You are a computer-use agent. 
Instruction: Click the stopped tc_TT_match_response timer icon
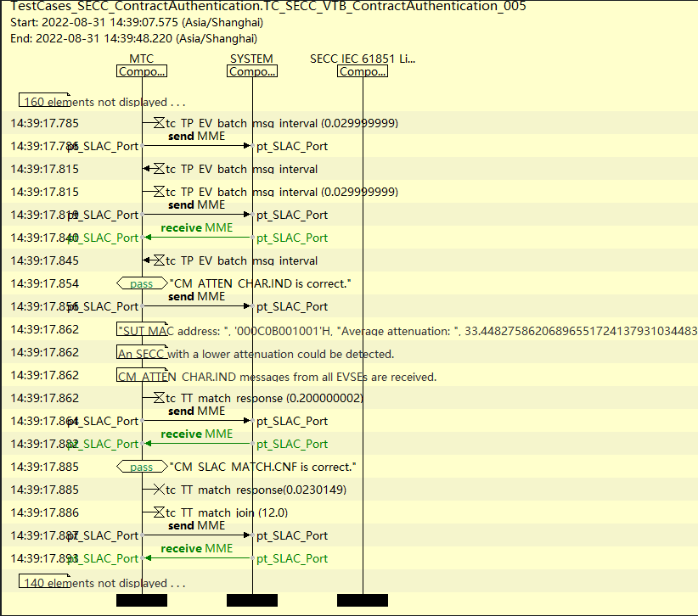(159, 490)
